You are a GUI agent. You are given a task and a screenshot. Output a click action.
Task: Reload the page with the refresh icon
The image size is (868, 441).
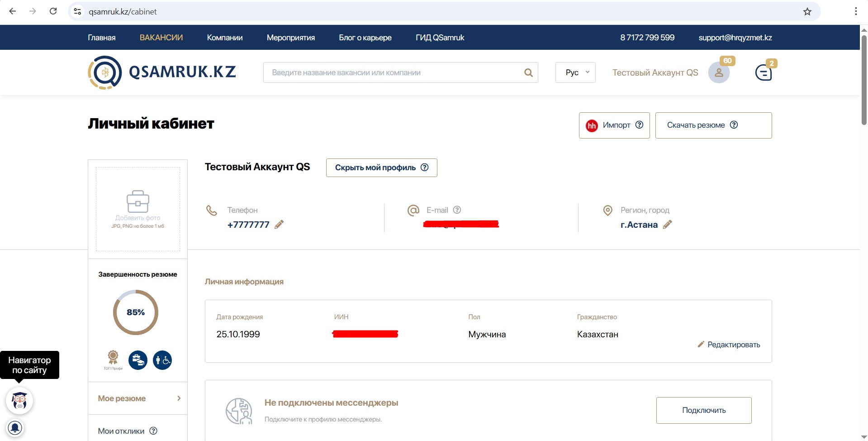pos(53,11)
